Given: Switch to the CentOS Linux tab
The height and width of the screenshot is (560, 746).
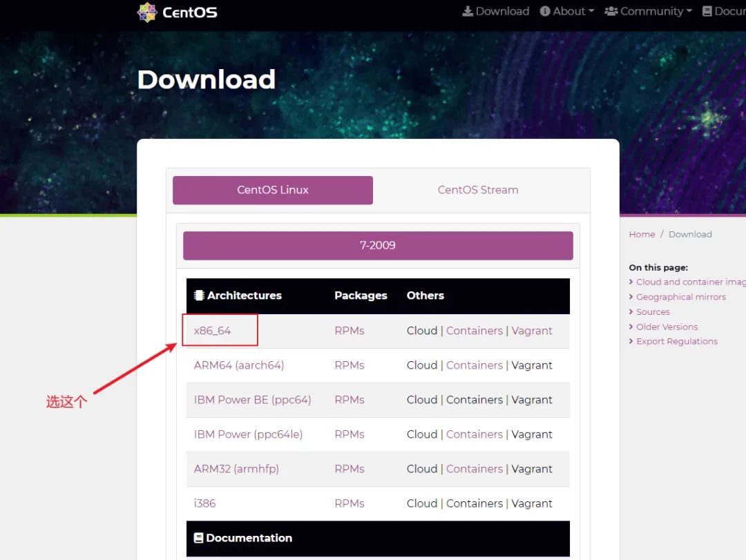Looking at the screenshot, I should pos(273,190).
